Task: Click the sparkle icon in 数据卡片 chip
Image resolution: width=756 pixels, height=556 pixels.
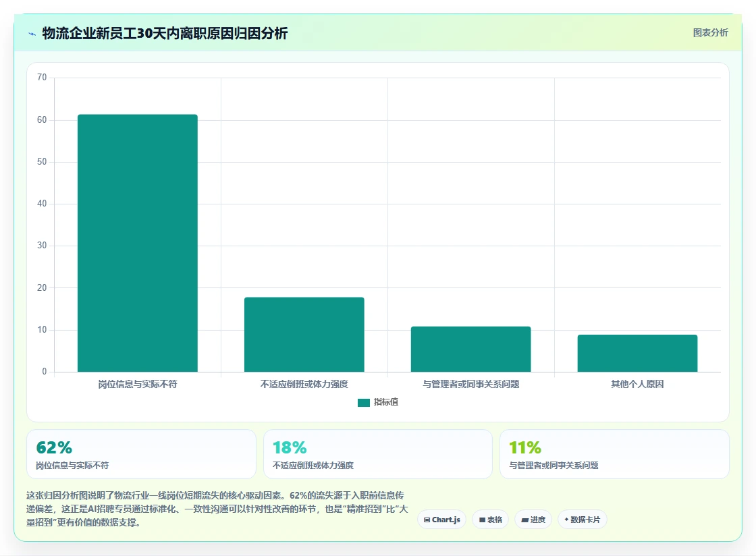Action: click(x=566, y=520)
